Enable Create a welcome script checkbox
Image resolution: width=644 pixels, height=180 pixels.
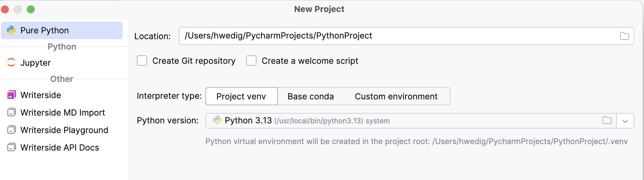click(x=251, y=61)
